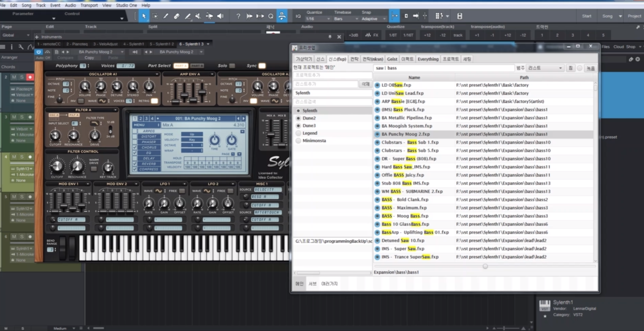Select the Arrow tool in the toolbar
The width and height of the screenshot is (644, 331).
[144, 16]
